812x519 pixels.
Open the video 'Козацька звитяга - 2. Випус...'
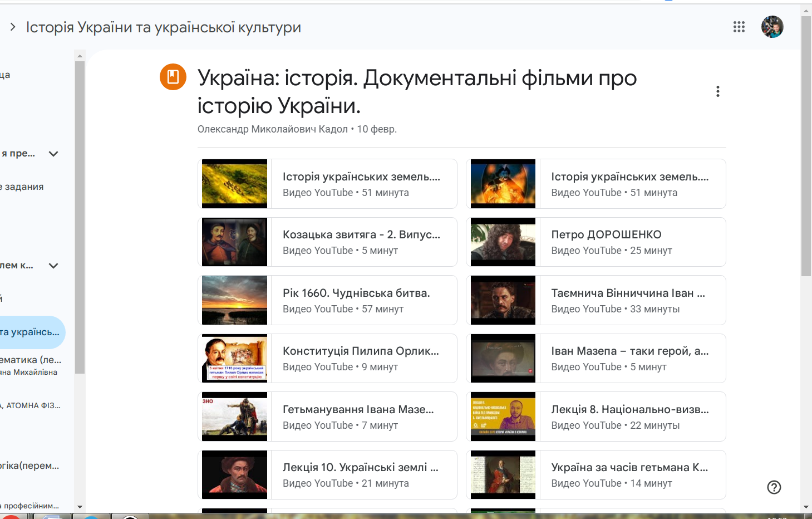[327, 242]
